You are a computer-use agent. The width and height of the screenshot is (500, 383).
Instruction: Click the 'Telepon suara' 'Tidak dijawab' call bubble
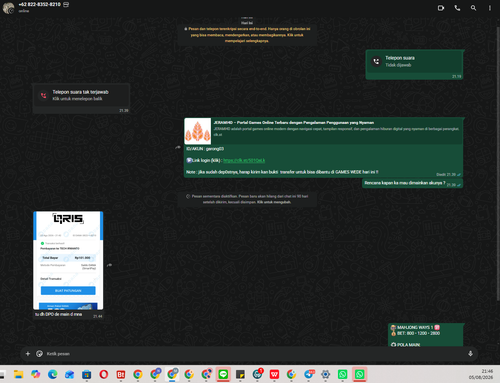pyautogui.click(x=414, y=65)
